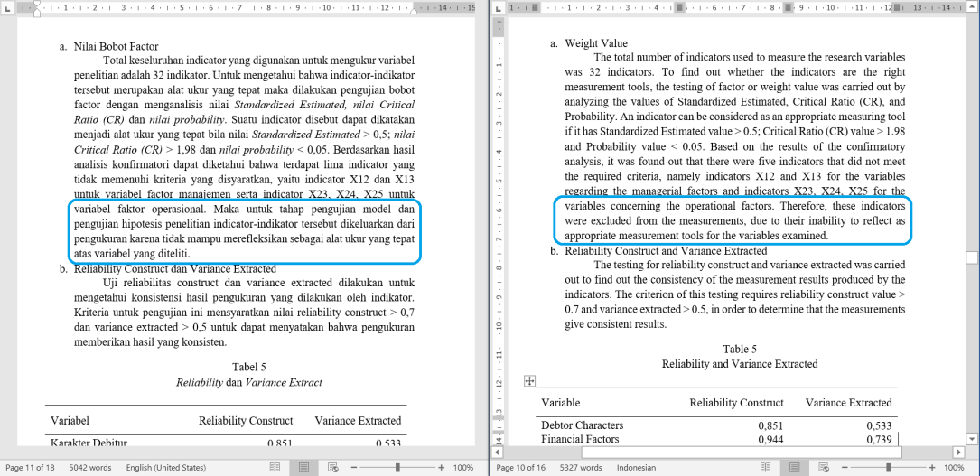Click the horizontal scrollbar right arrow in right window
The image size is (980, 476).
958,452
